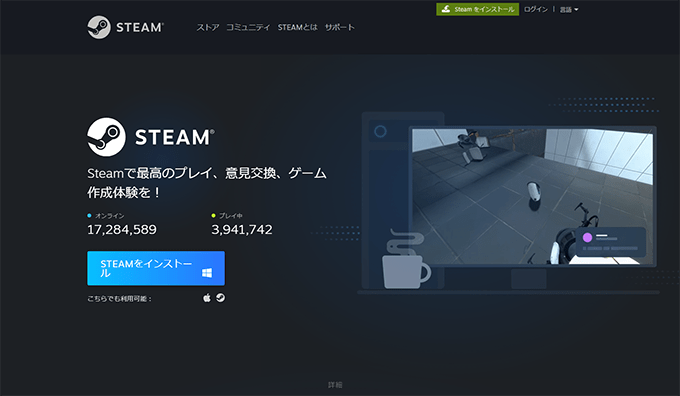Screen dimensions: 680x396
Task: Click the Steam logo in the header
Action: [x=125, y=27]
